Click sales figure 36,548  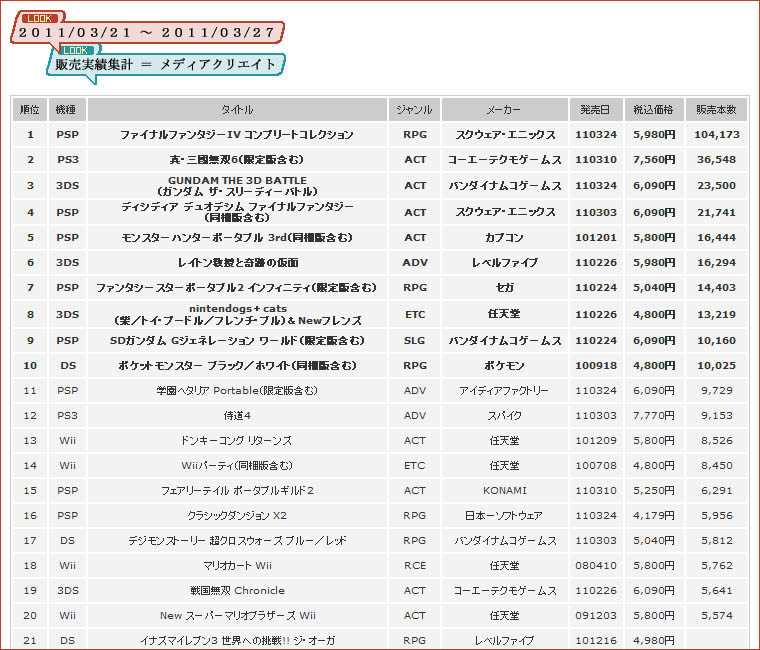(717, 159)
